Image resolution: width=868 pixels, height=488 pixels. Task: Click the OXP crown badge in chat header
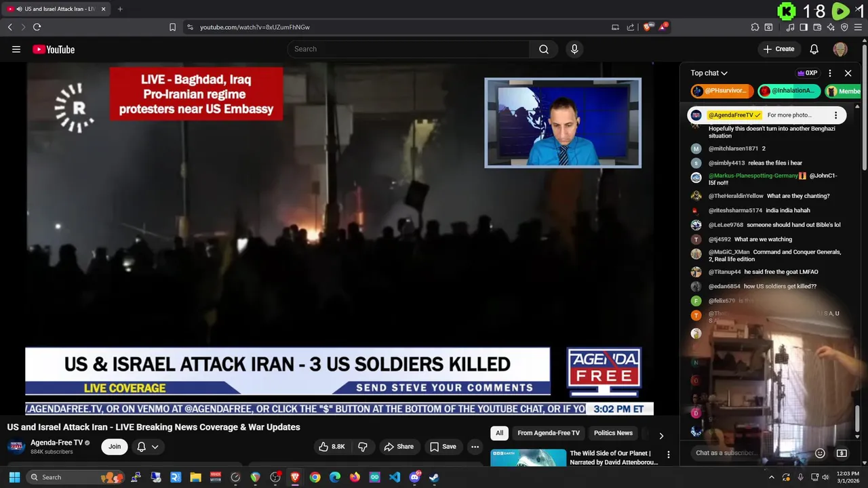[807, 73]
